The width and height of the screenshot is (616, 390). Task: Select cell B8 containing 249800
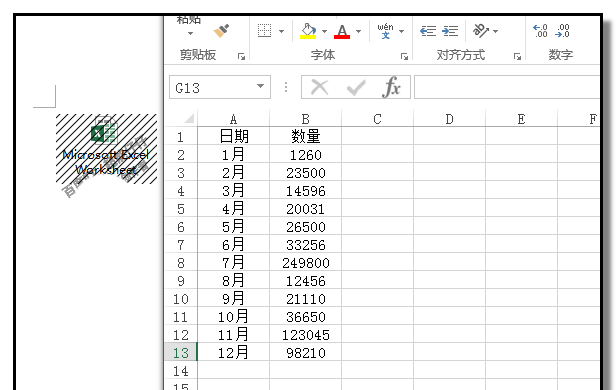coord(305,263)
